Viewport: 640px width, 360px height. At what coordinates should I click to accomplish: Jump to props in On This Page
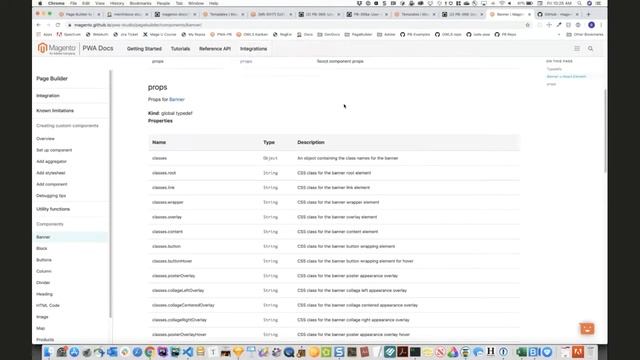coord(551,84)
